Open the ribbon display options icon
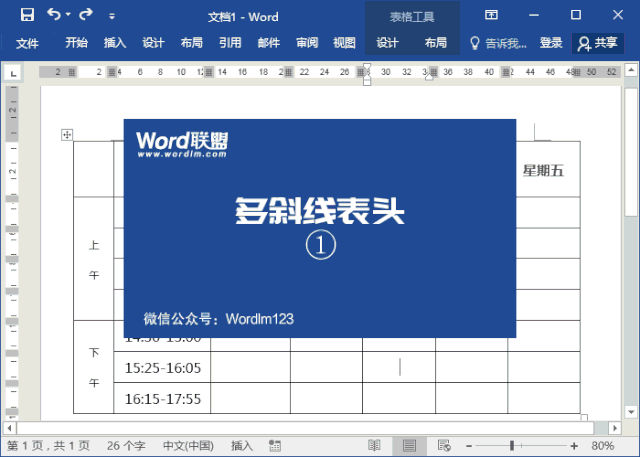Image resolution: width=640 pixels, height=457 pixels. (x=491, y=15)
